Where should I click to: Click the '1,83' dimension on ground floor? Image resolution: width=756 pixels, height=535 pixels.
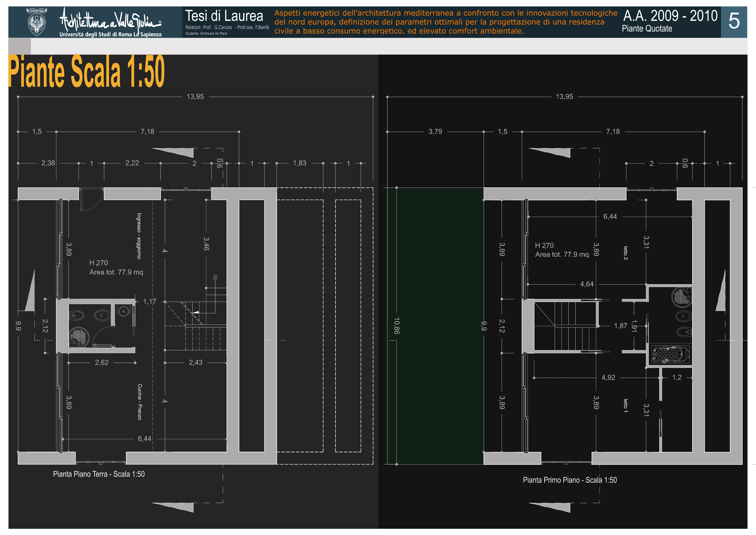pos(300,163)
